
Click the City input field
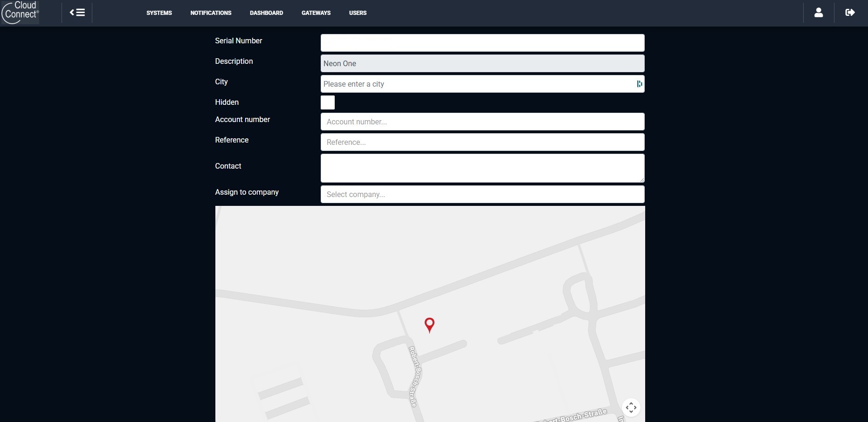pyautogui.click(x=482, y=84)
